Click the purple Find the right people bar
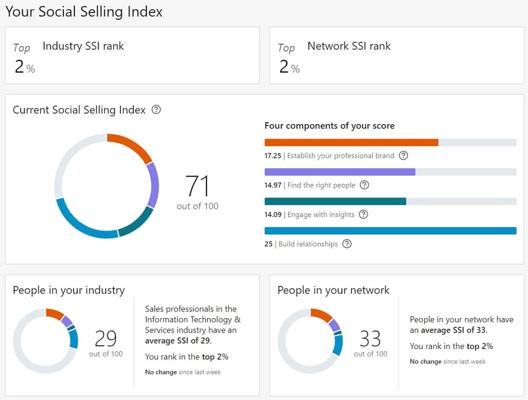Viewport: 528px width, 400px height. (390, 172)
